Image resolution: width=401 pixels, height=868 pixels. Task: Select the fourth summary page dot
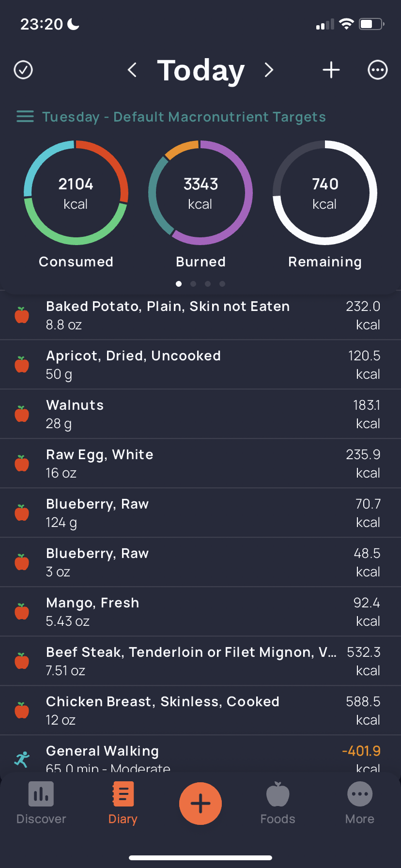coord(222,284)
